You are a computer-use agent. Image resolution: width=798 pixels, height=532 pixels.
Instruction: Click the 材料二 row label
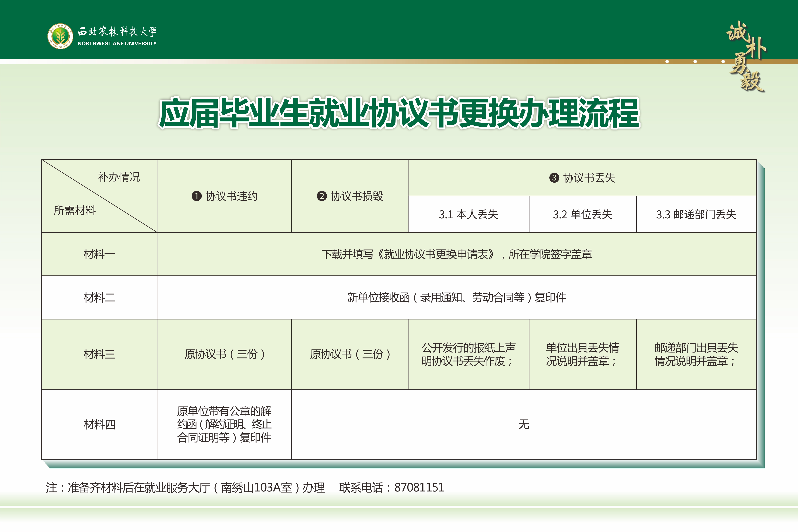[x=99, y=298]
